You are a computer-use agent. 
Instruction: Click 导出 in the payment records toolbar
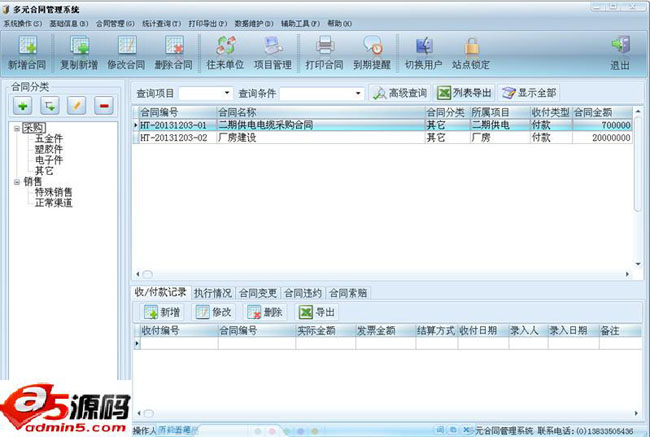click(317, 312)
